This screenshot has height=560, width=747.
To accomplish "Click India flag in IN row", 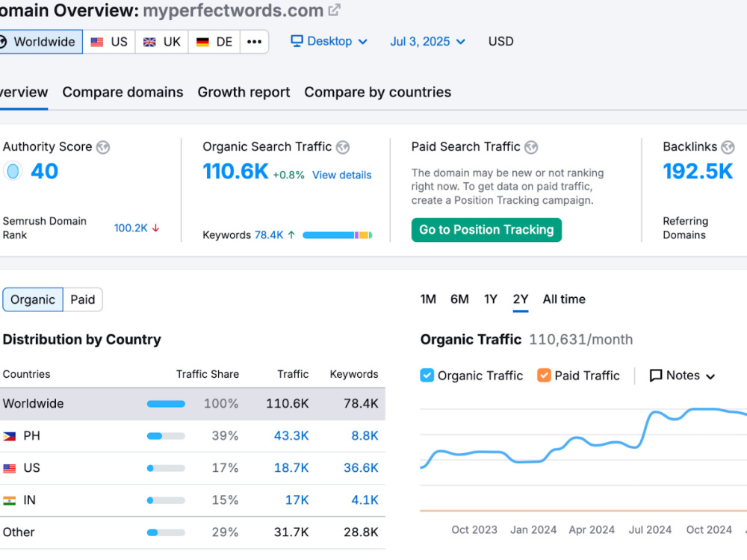I will 10,500.
